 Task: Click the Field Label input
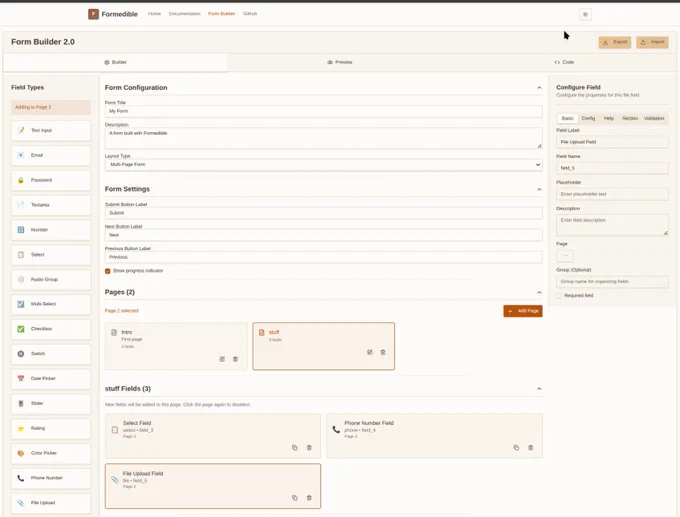[612, 142]
